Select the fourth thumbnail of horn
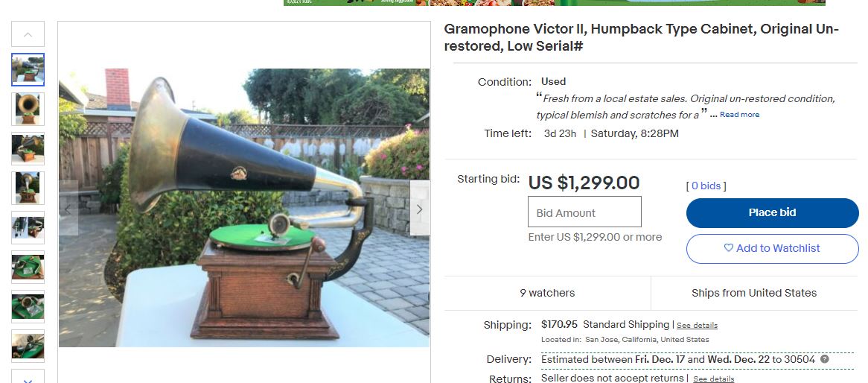The width and height of the screenshot is (868, 383). [x=28, y=188]
